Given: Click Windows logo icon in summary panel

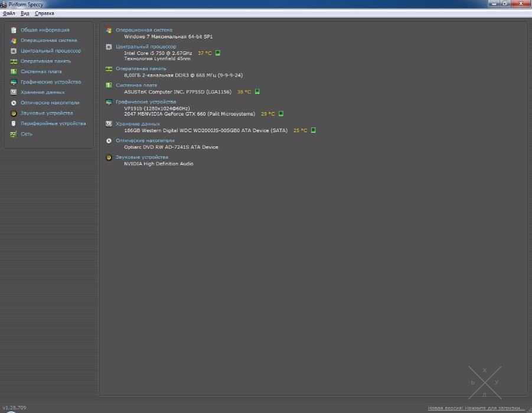Looking at the screenshot, I should [109, 30].
